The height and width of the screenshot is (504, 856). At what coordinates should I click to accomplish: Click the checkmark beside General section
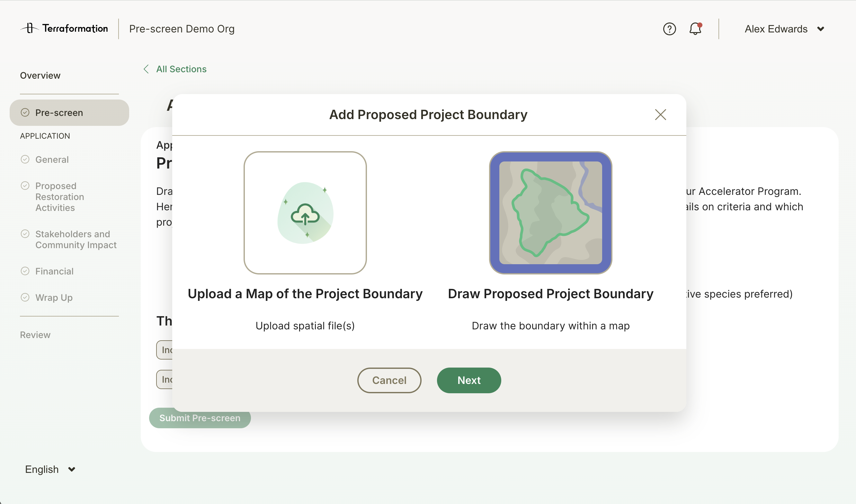(25, 159)
